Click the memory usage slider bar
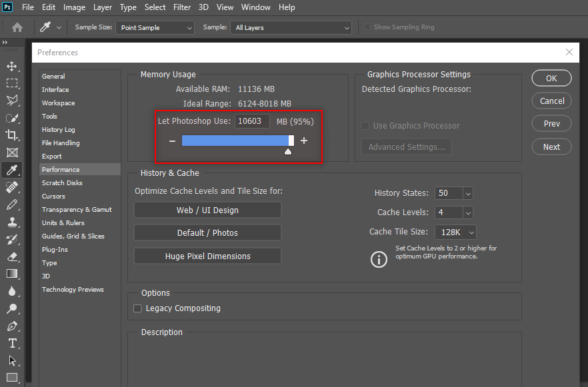 (x=238, y=141)
